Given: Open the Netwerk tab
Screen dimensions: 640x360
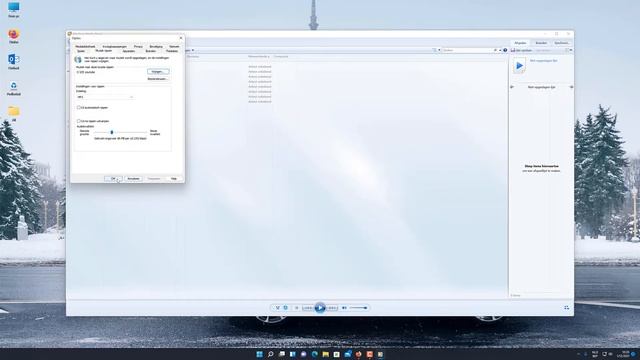Looking at the screenshot, I should (174, 47).
